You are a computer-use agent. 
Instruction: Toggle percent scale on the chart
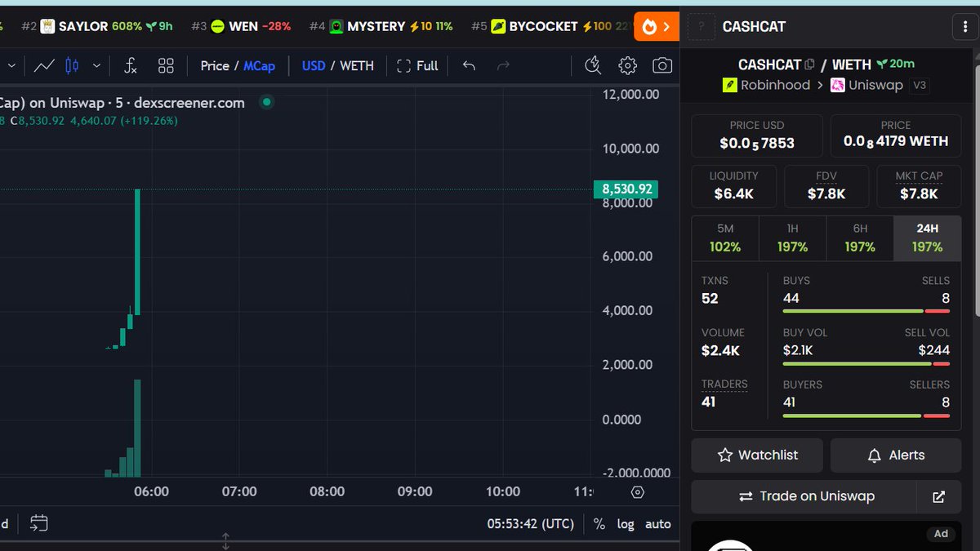click(599, 524)
